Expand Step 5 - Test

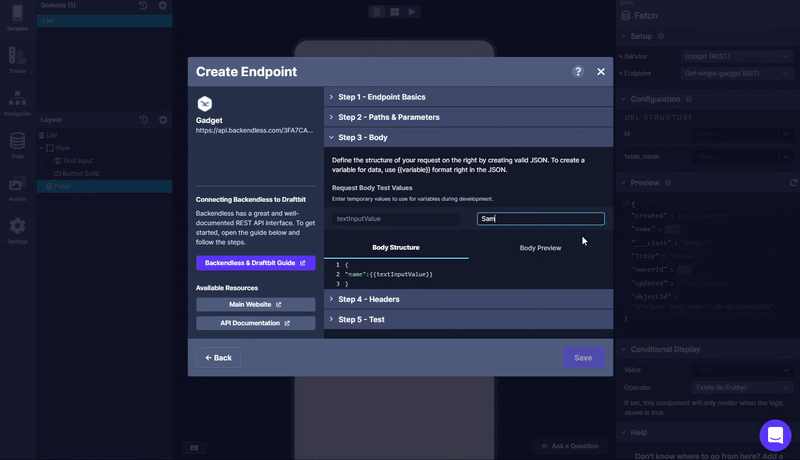pos(361,319)
